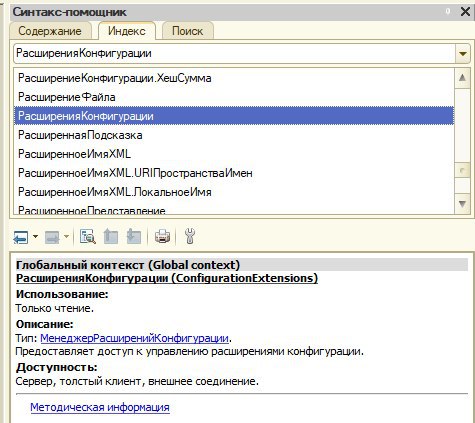Expand the index search combo box dropdown
The width and height of the screenshot is (475, 423).
coord(462,53)
